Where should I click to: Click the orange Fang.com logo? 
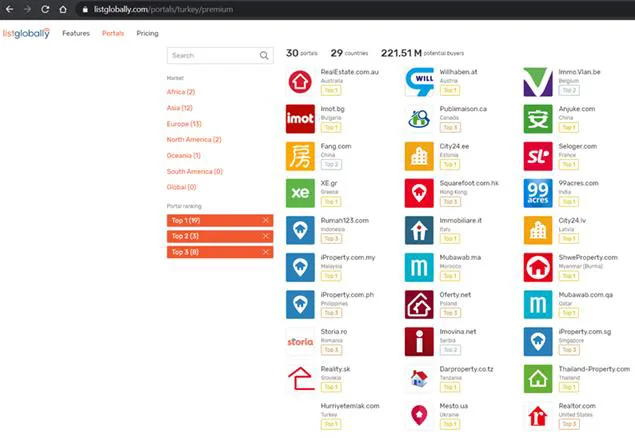[300, 156]
